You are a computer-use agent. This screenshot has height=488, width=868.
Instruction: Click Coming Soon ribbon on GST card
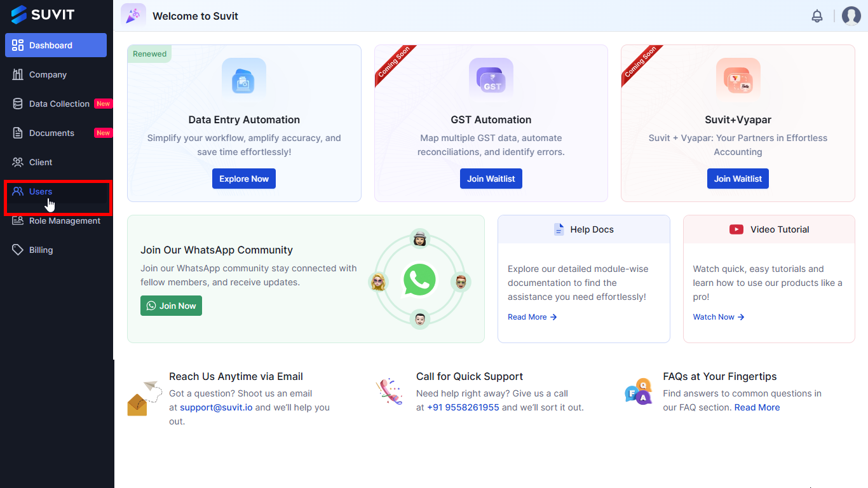[x=393, y=64]
